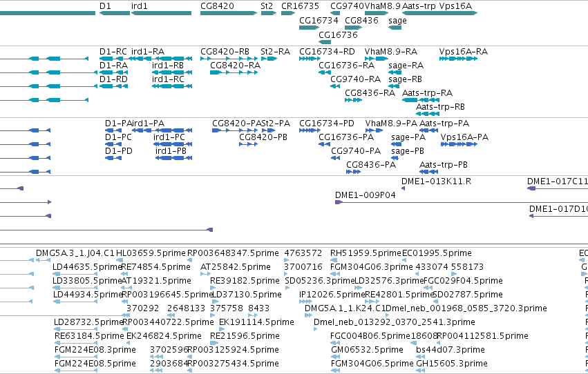Click the AT25842.5prime EST label
The width and height of the screenshot is (588, 374).
coord(236,267)
